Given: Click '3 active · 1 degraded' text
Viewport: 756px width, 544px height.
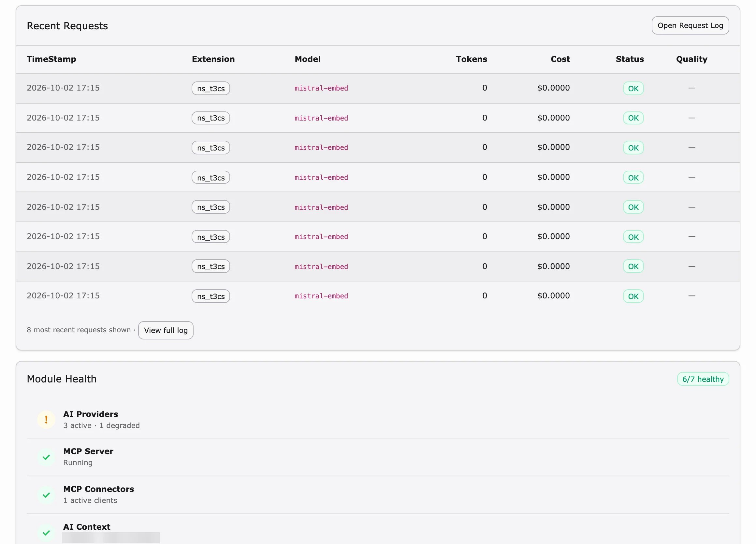Looking at the screenshot, I should coord(101,425).
